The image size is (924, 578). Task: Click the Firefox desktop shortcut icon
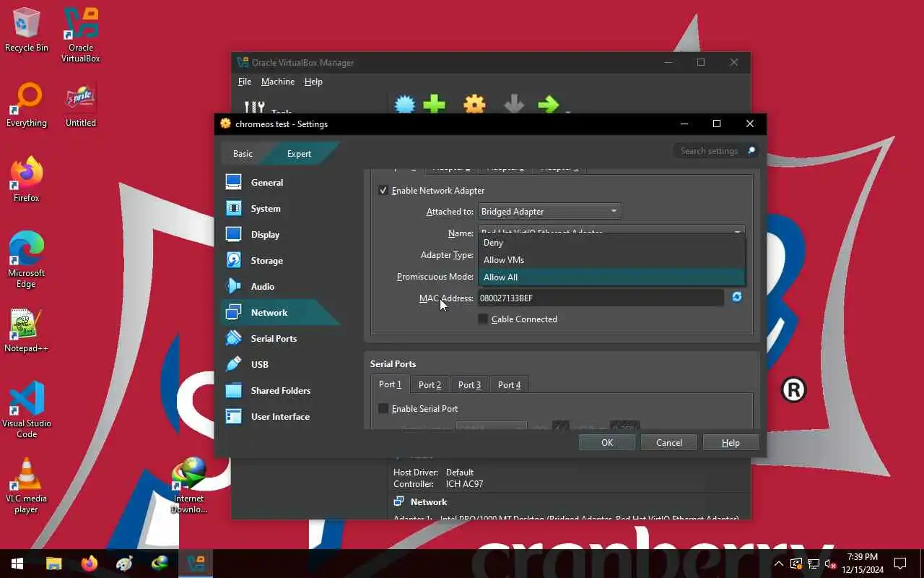pos(27,179)
